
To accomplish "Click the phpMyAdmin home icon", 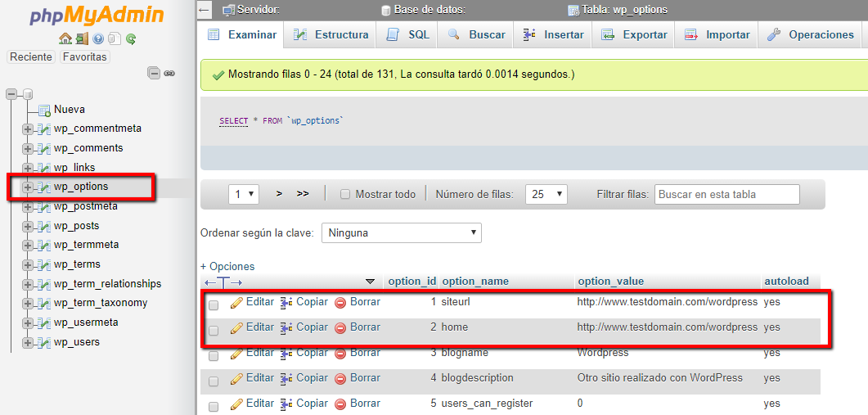I will (x=65, y=38).
